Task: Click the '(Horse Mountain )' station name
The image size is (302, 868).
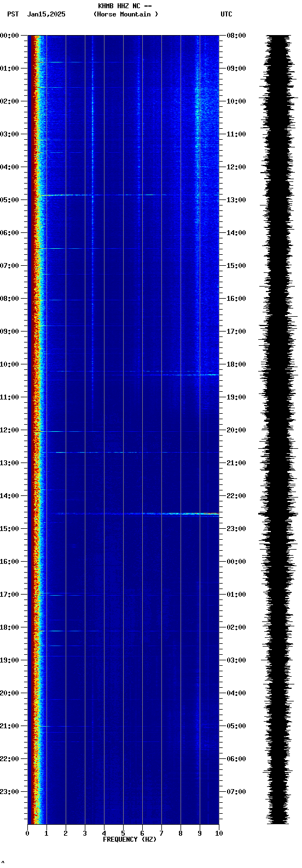Action: pyautogui.click(x=126, y=14)
